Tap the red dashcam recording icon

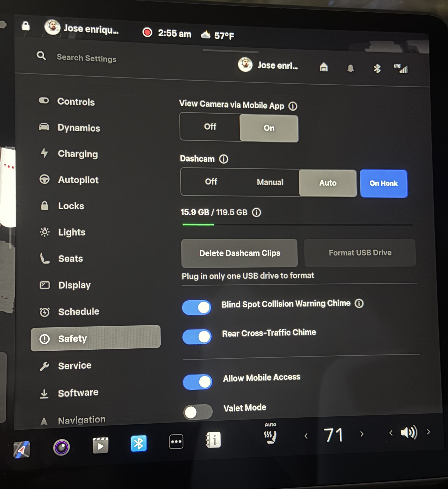tap(147, 32)
